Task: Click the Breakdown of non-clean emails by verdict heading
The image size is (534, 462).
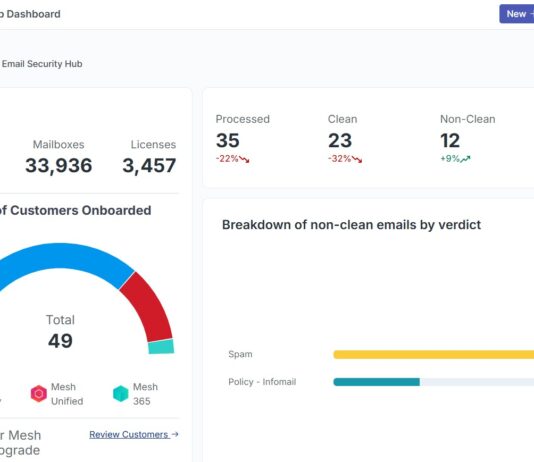Action: tap(351, 225)
